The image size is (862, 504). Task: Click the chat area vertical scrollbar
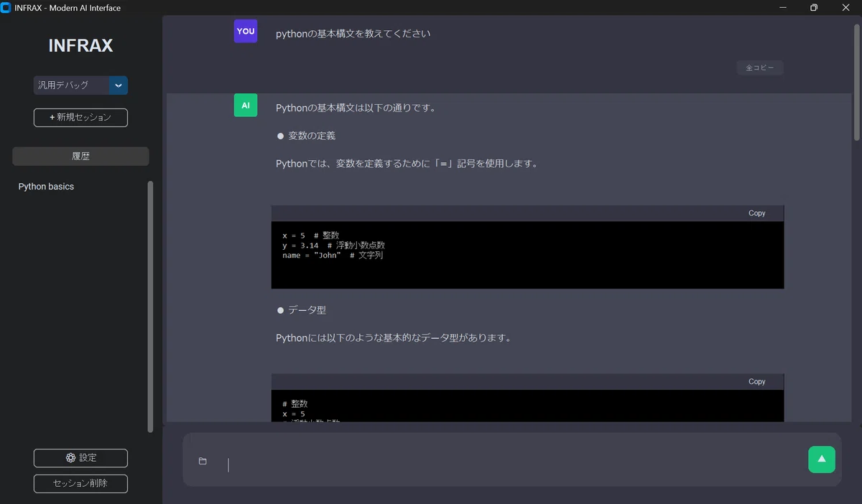coord(856,83)
